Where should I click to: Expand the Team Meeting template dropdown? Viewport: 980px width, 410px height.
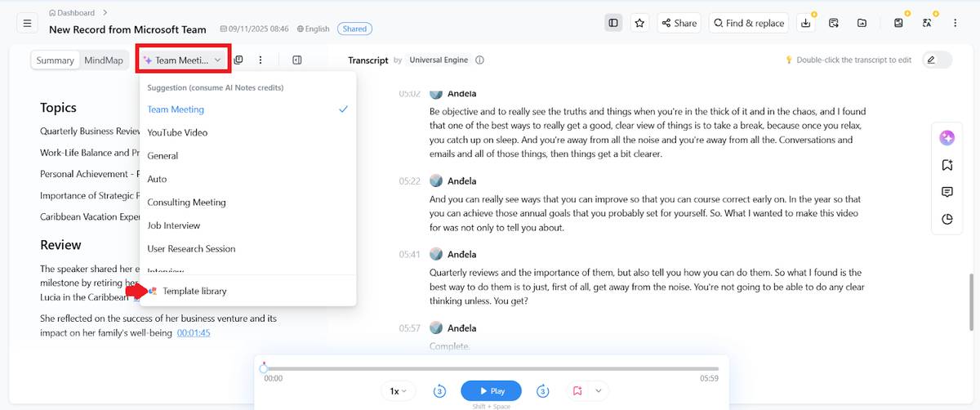(x=183, y=60)
